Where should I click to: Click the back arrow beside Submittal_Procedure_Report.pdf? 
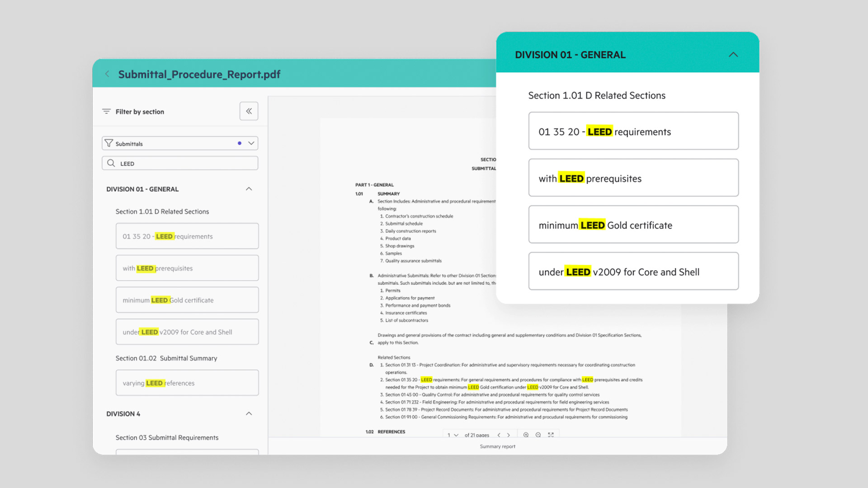pos(107,74)
